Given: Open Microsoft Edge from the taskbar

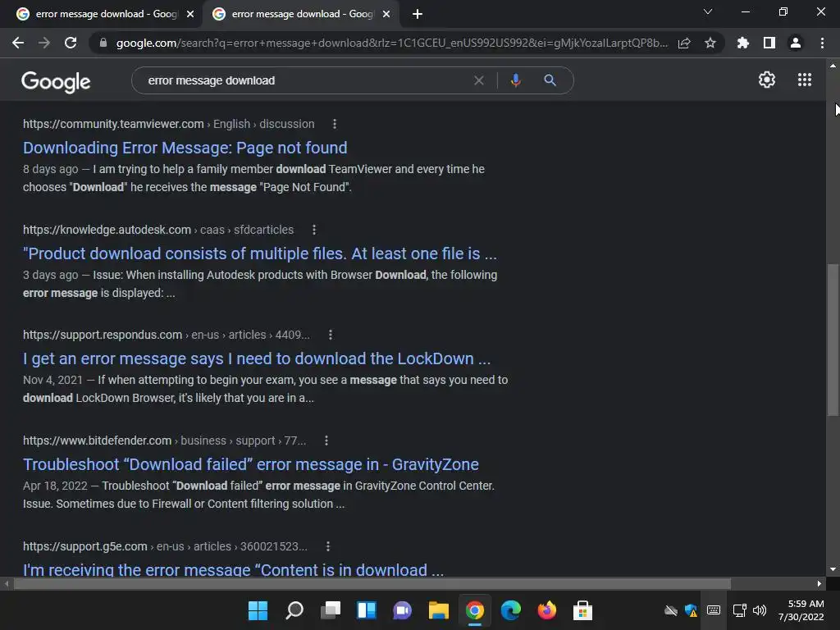Looking at the screenshot, I should 510,610.
